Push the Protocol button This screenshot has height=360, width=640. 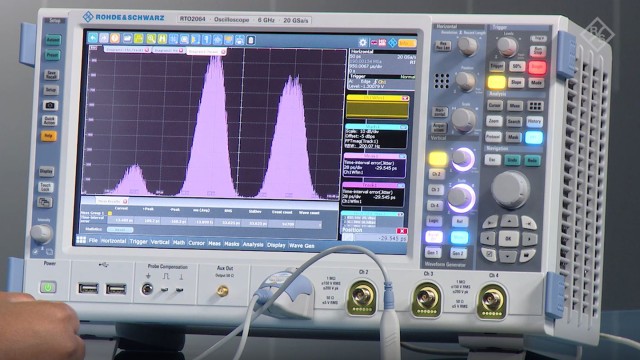pos(493,136)
